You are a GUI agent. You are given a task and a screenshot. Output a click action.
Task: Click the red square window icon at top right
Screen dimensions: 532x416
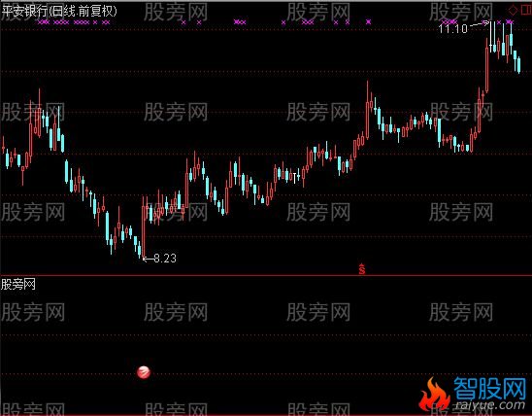(525, 10)
